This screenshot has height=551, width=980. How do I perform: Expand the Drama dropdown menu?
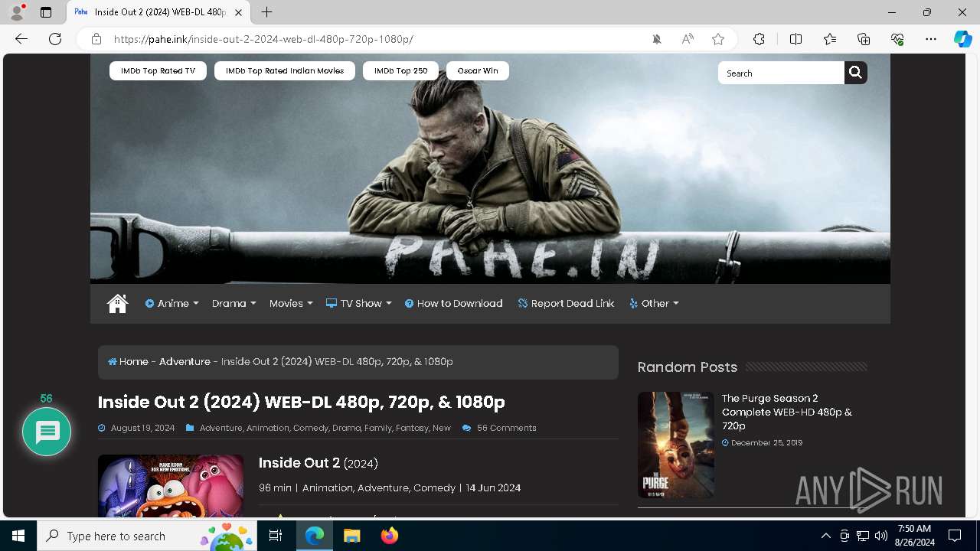coord(234,304)
